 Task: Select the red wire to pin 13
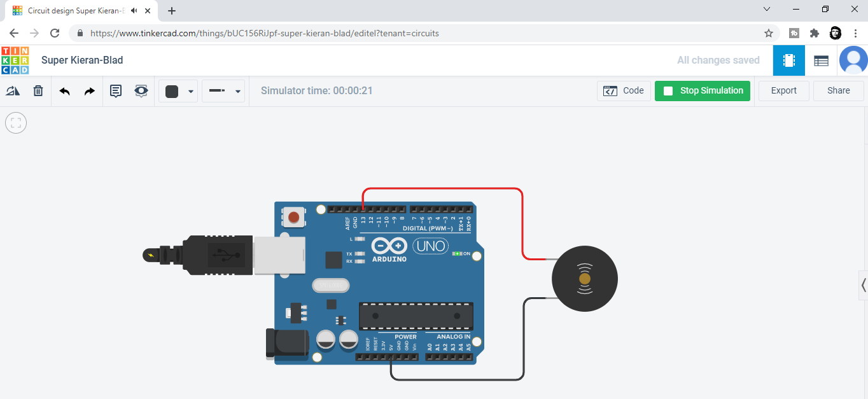coord(522,223)
